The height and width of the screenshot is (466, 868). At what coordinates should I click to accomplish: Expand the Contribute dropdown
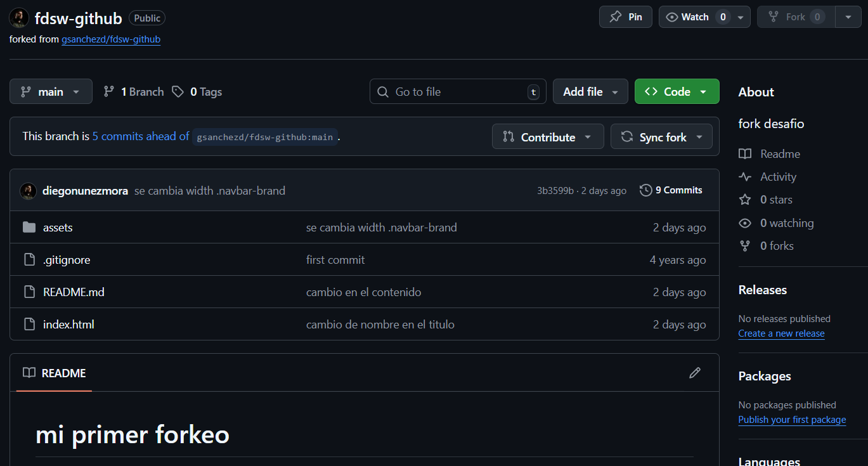point(548,137)
